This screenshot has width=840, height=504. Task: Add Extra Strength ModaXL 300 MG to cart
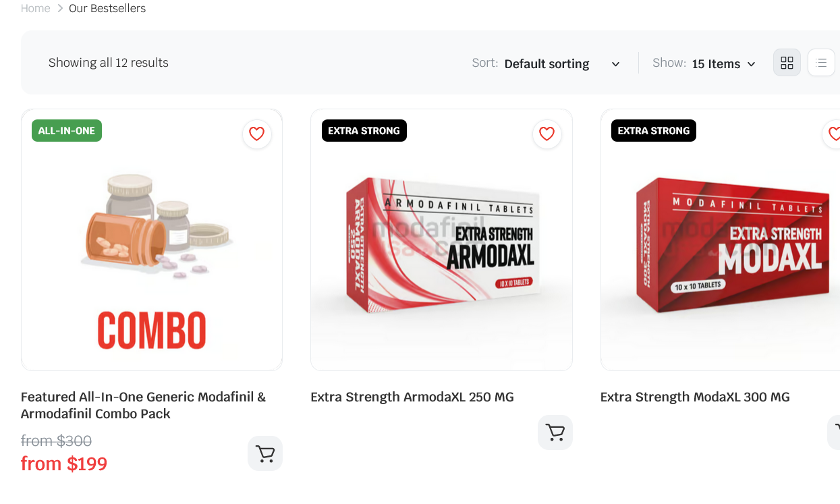pyautogui.click(x=835, y=432)
